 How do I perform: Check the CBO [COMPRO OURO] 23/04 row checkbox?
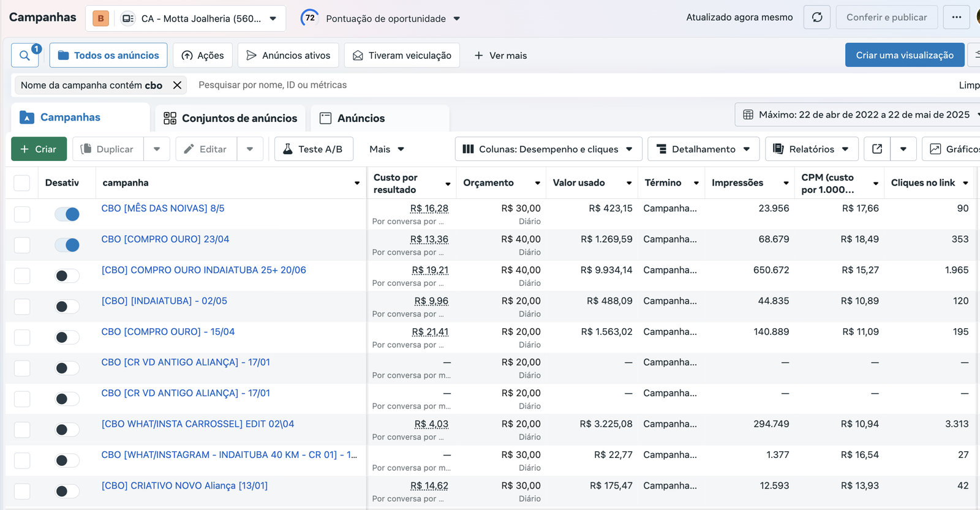[22, 245]
